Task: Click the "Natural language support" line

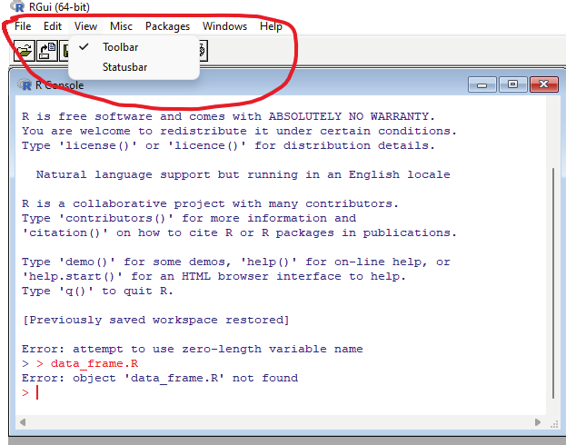Action: click(243, 175)
